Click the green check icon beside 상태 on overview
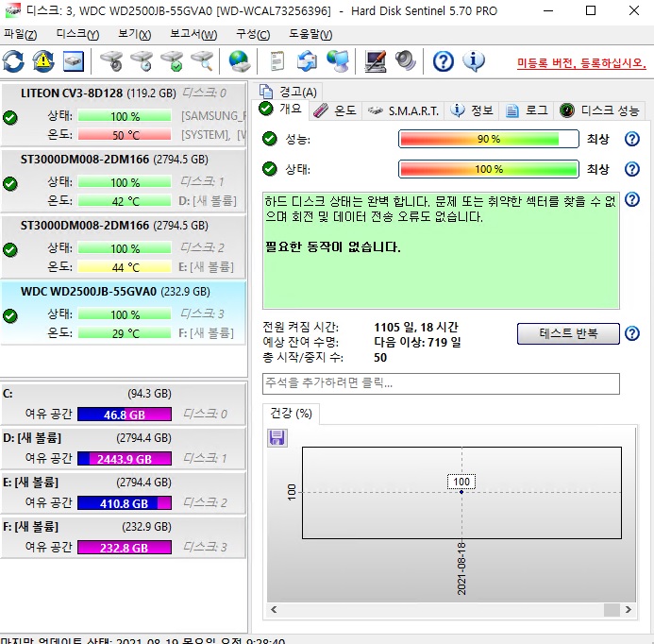654x644 pixels. pos(270,169)
